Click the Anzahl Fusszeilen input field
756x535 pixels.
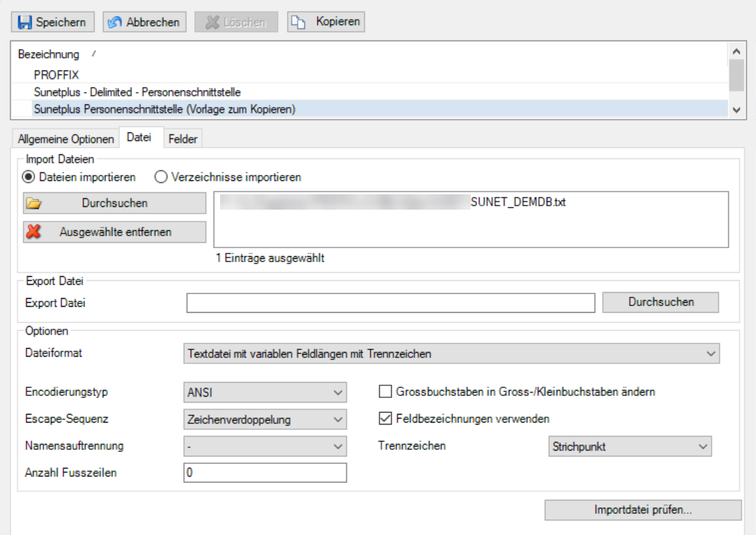[x=265, y=472]
